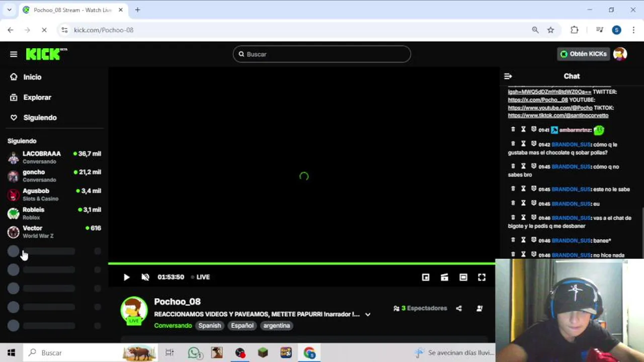Click the Obtén KICKs button
Image resolution: width=644 pixels, height=362 pixels.
click(x=584, y=54)
